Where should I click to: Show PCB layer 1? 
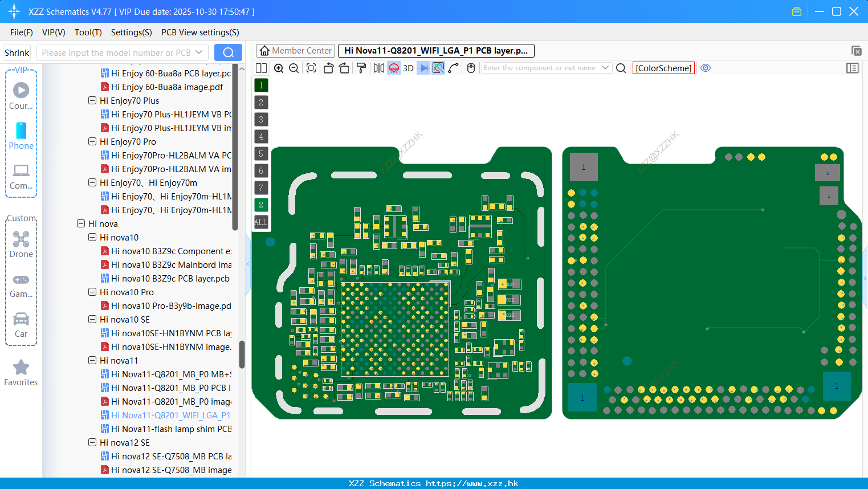coord(261,85)
